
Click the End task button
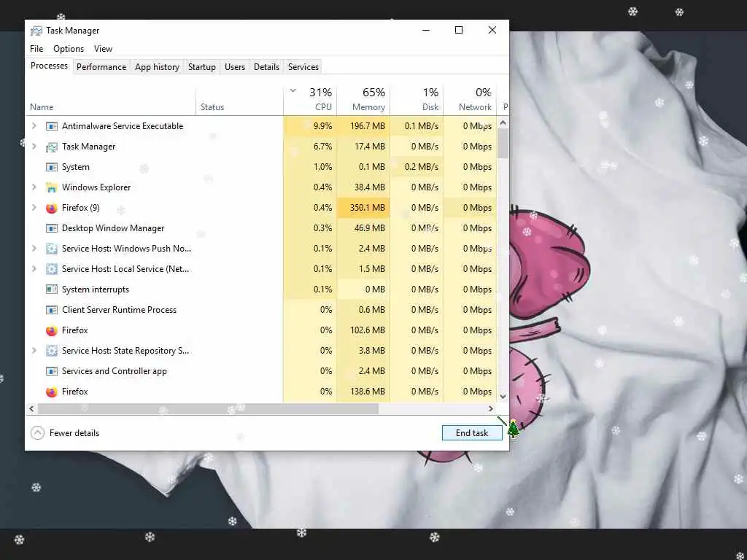472,433
